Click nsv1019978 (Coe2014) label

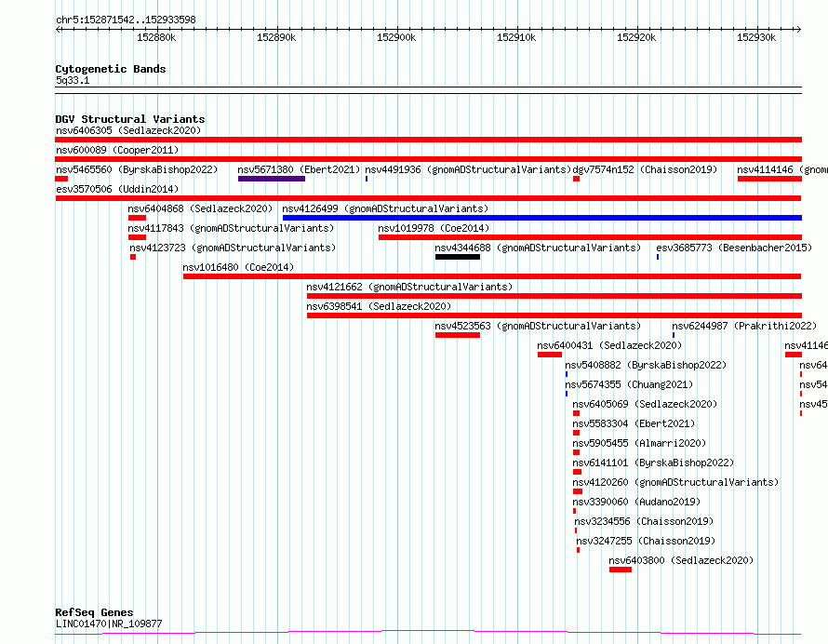[x=434, y=228]
